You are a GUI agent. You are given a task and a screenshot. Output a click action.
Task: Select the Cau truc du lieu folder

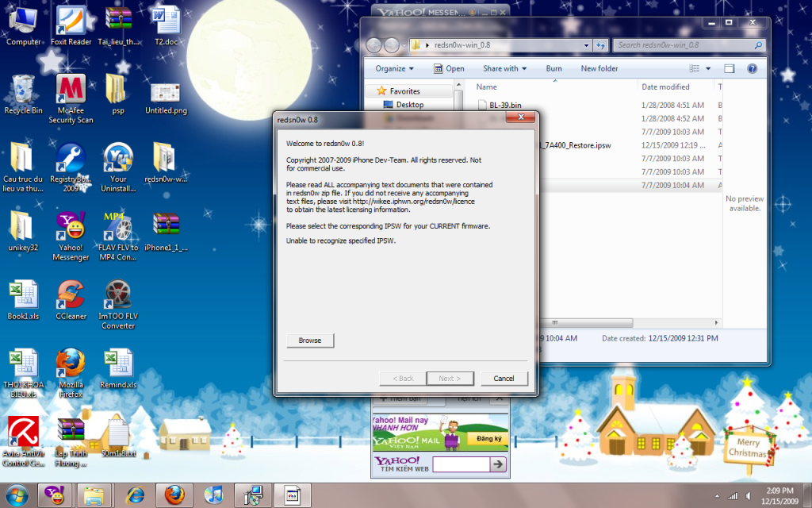click(23, 167)
